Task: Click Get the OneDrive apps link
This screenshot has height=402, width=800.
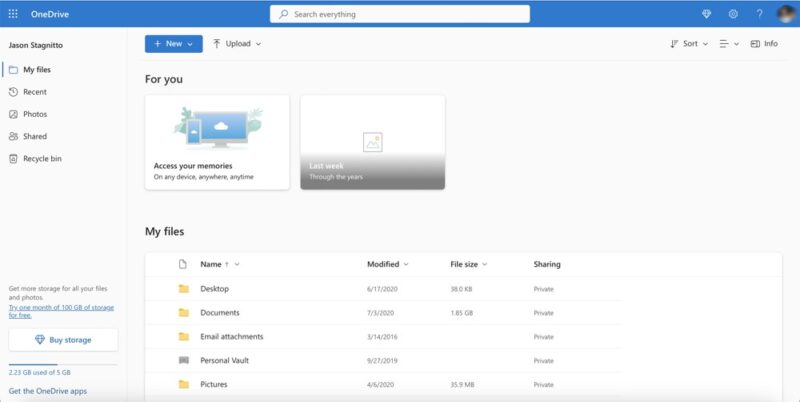Action: pos(47,391)
